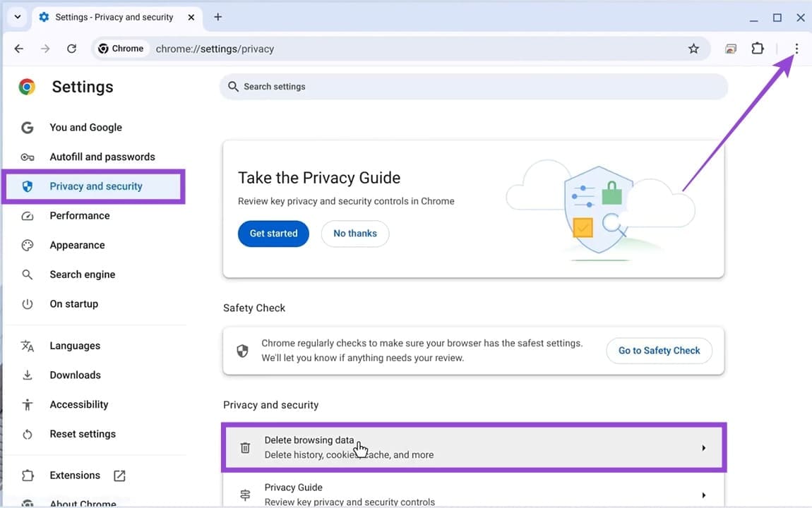Viewport: 812px width, 508px height.
Task: Open Extensions link in the sidebar
Action: (x=75, y=476)
